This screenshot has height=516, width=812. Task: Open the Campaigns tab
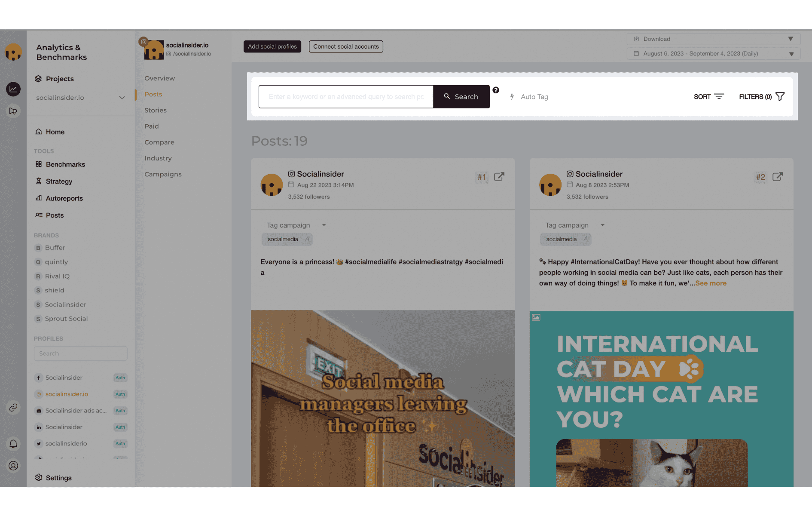coord(163,174)
